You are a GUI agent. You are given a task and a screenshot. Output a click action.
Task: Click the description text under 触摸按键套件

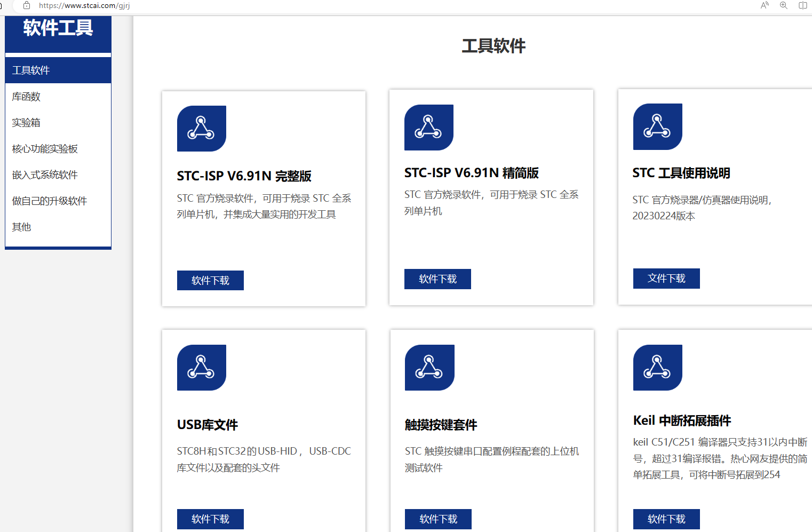tap(492, 459)
